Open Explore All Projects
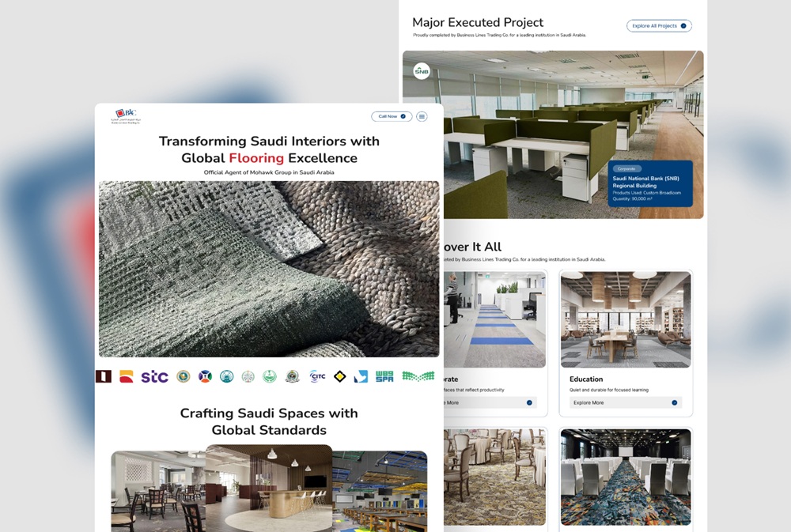Image resolution: width=791 pixels, height=532 pixels. click(659, 25)
